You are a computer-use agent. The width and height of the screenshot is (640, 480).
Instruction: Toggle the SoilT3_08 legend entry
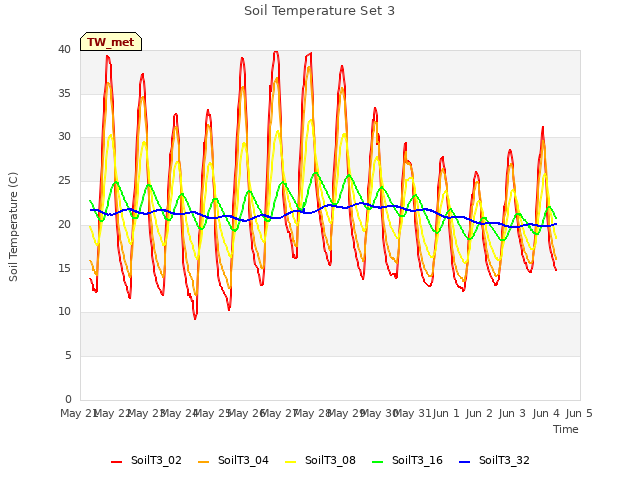tap(320, 461)
